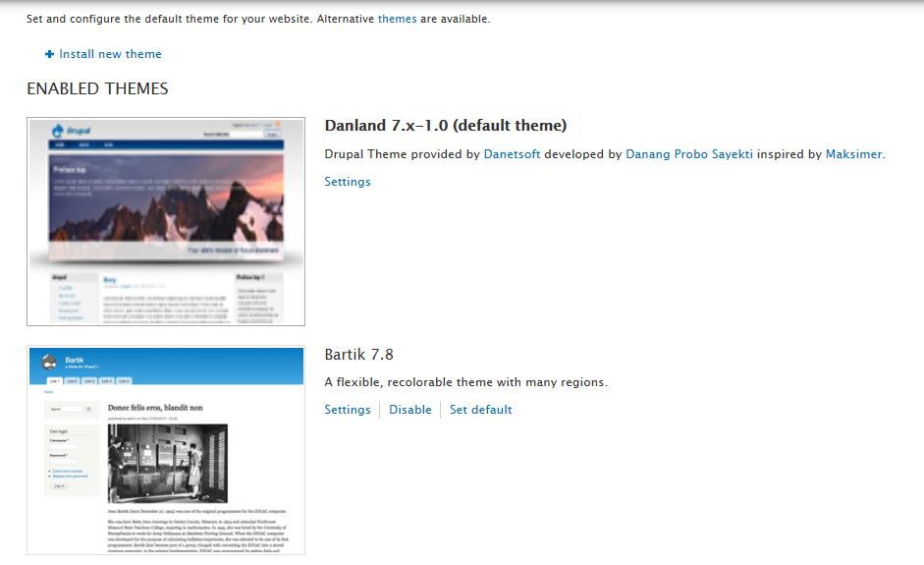Click the Danland theme screenshot thumbnail
This screenshot has width=924, height=565.
(166, 221)
